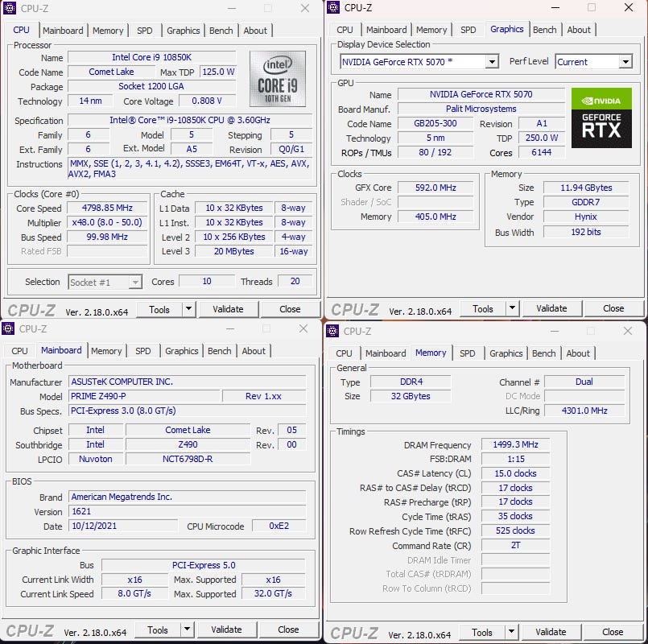The height and width of the screenshot is (644, 648).
Task: Click Tools button in the CPU tab window
Action: (159, 309)
